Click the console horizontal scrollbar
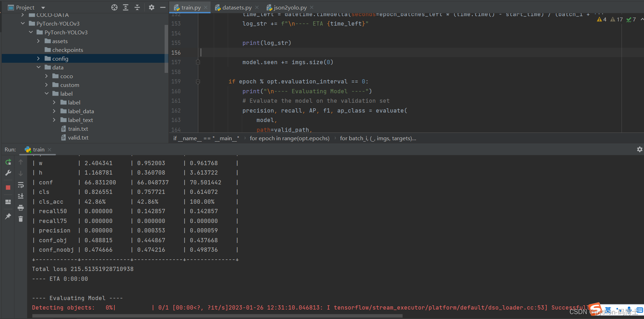 click(x=217, y=316)
